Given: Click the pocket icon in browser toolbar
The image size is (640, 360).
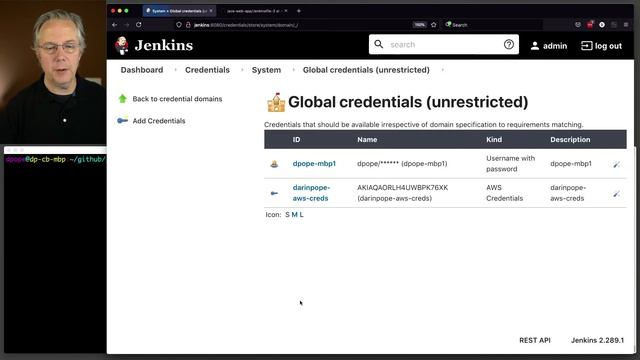Looking at the screenshot, I should click(x=578, y=24).
